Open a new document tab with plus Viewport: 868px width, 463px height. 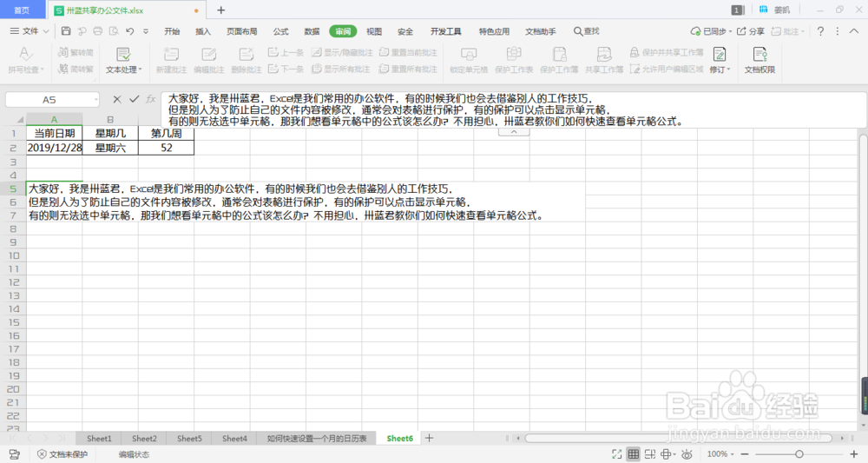pos(220,10)
